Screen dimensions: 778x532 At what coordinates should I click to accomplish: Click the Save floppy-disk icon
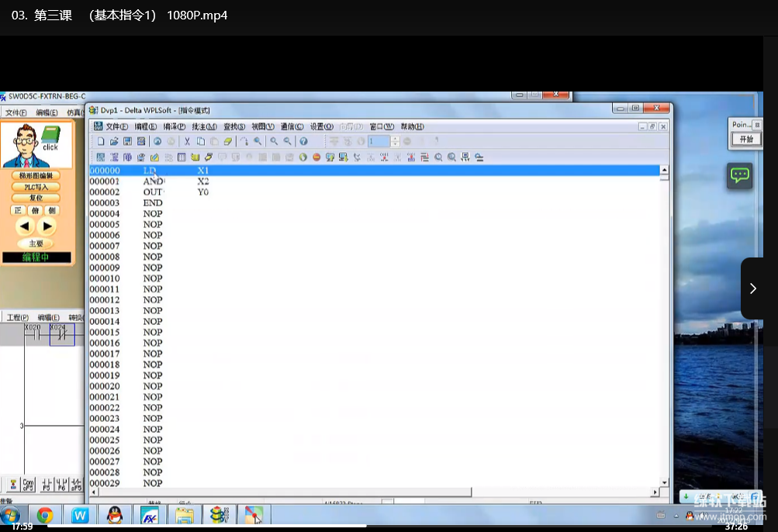(x=127, y=141)
